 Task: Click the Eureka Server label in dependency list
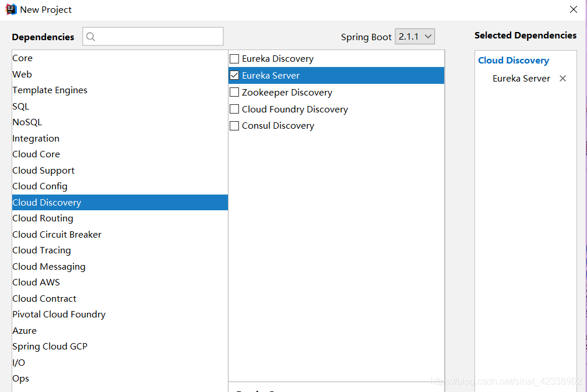pyautogui.click(x=270, y=76)
